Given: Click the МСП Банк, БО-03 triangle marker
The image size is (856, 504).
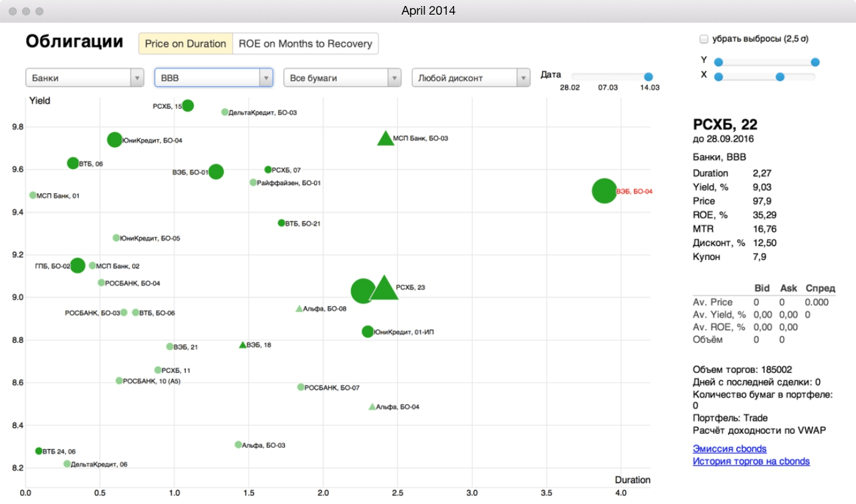Looking at the screenshot, I should click(x=385, y=138).
